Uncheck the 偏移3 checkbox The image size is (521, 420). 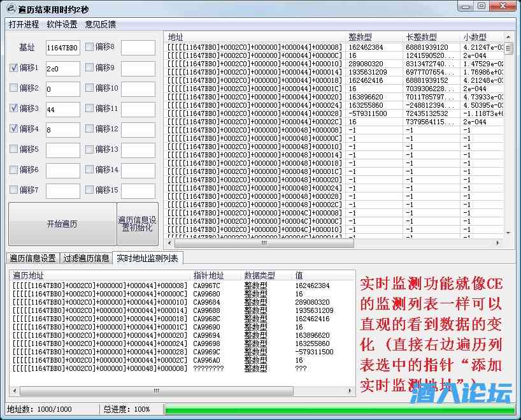15,108
